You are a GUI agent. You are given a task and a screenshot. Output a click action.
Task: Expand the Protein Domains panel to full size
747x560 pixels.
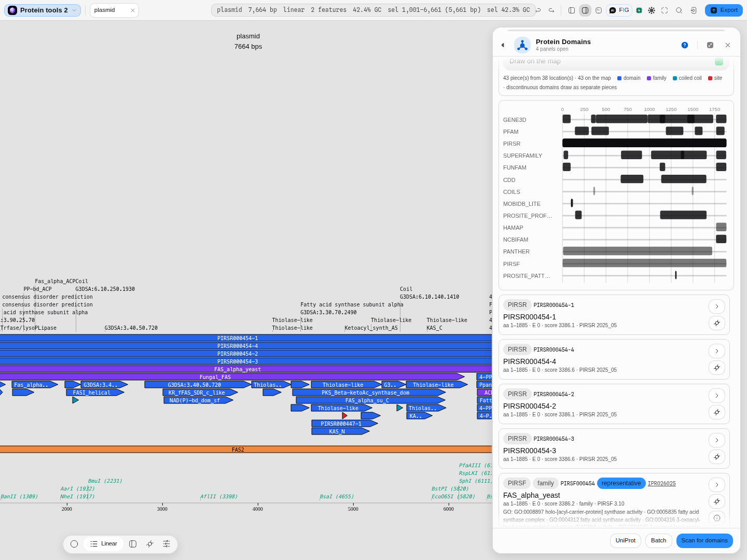(710, 45)
